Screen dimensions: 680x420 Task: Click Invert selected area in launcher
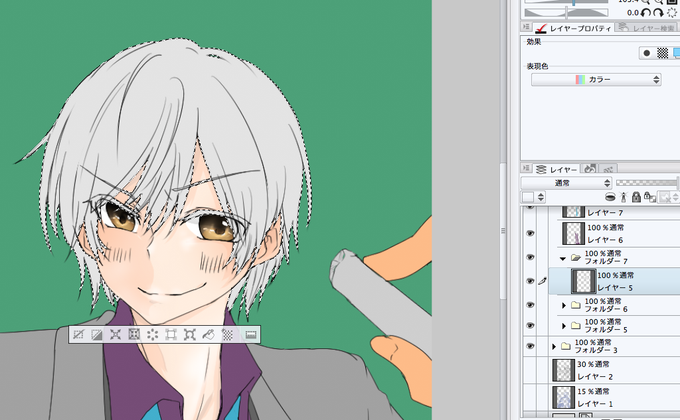pos(97,335)
